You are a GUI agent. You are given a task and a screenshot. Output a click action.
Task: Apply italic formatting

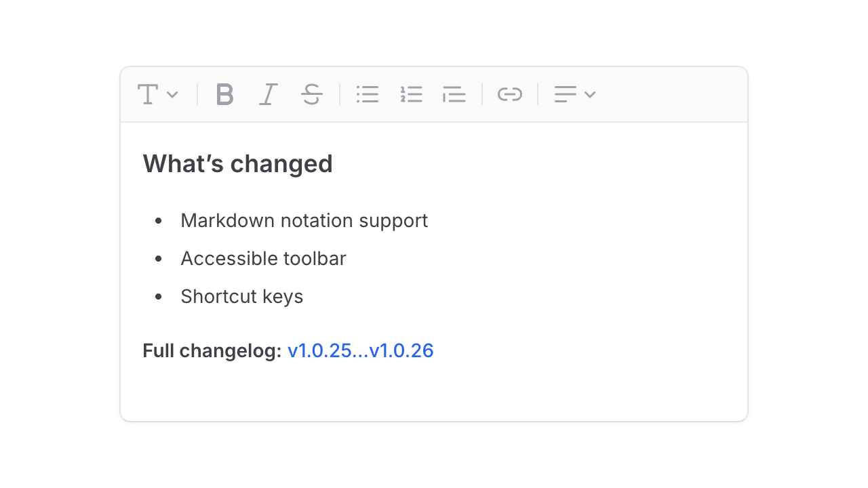(268, 94)
